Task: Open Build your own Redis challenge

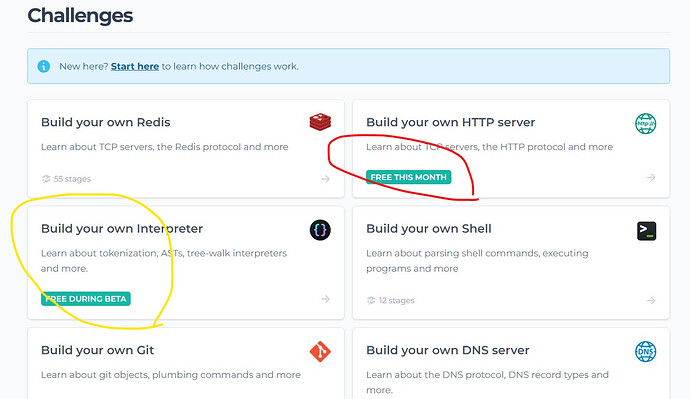Action: pyautogui.click(x=106, y=122)
